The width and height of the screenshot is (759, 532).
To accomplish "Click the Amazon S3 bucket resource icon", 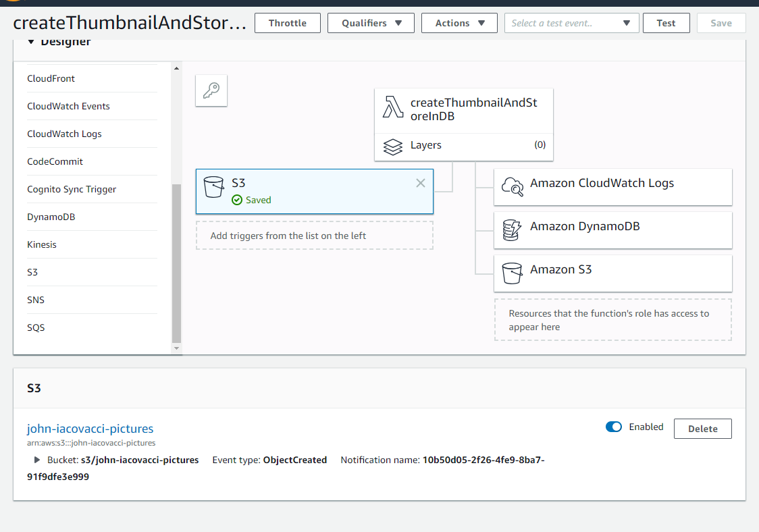I will pyautogui.click(x=512, y=273).
